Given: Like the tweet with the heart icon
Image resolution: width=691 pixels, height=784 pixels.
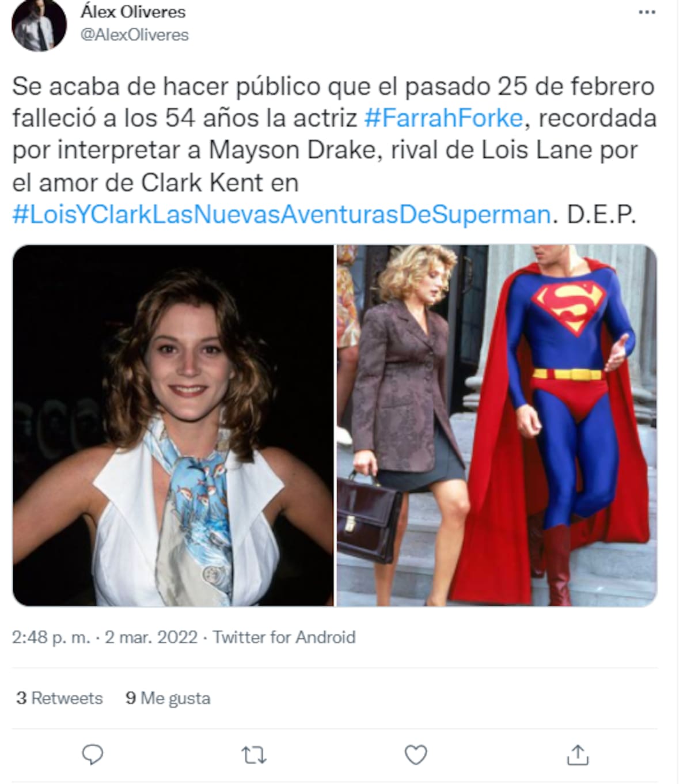Looking at the screenshot, I should coord(416,755).
